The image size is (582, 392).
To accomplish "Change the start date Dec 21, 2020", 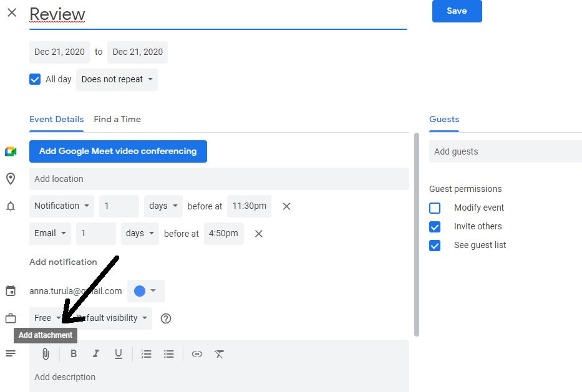I will 59,52.
